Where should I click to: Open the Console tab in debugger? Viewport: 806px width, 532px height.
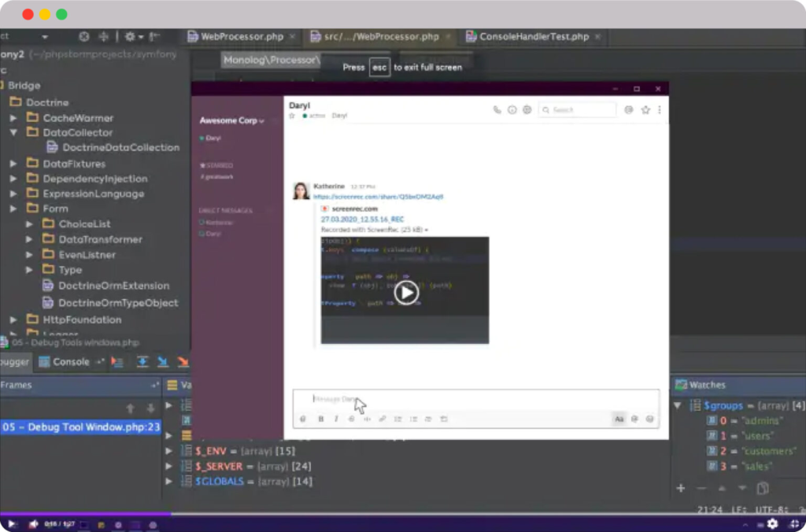click(71, 362)
